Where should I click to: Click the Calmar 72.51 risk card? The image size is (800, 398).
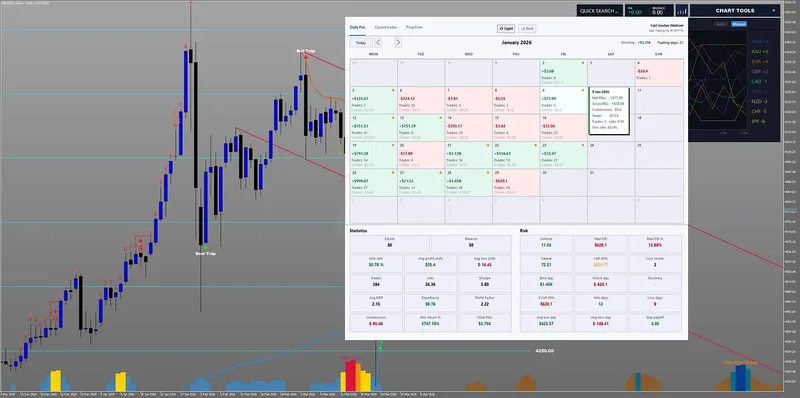click(x=546, y=264)
